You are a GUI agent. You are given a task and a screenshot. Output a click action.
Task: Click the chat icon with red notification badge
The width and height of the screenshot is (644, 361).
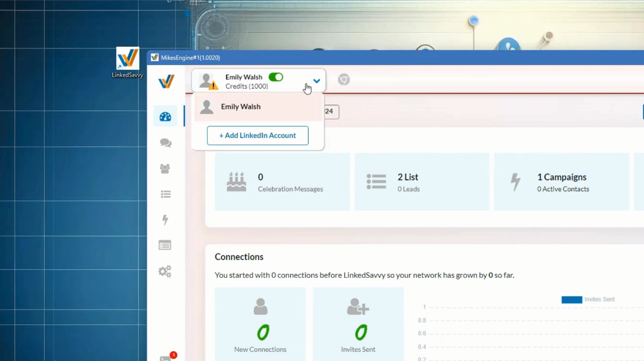(165, 356)
